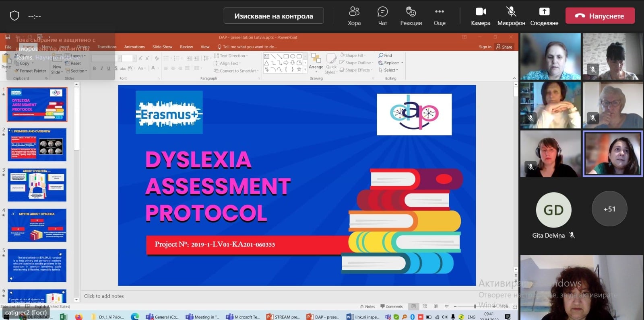Toggle the camera (Камера) in Teams
Screen dimensions: 644x320
pos(481,16)
